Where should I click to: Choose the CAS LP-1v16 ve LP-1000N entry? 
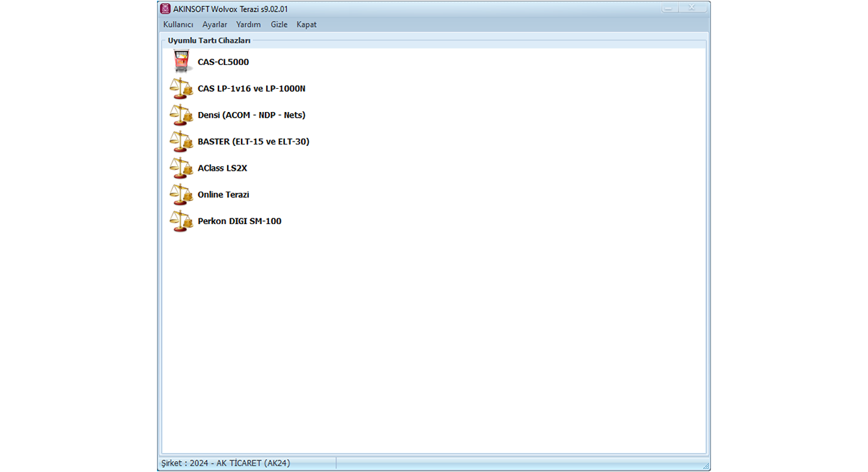point(251,89)
